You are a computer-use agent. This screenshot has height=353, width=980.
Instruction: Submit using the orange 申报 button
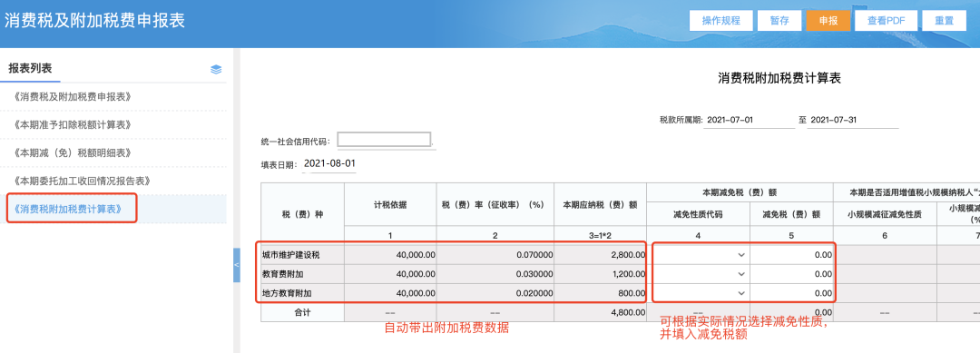point(828,20)
